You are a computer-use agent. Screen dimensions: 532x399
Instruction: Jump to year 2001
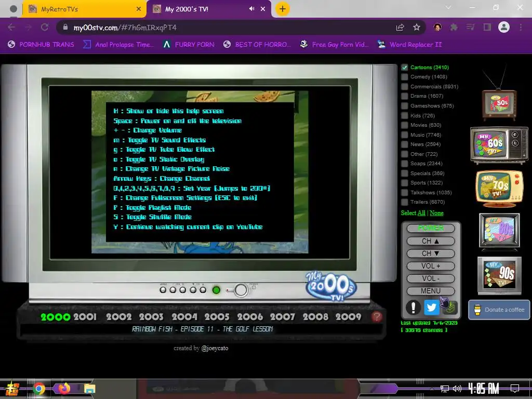(x=85, y=317)
